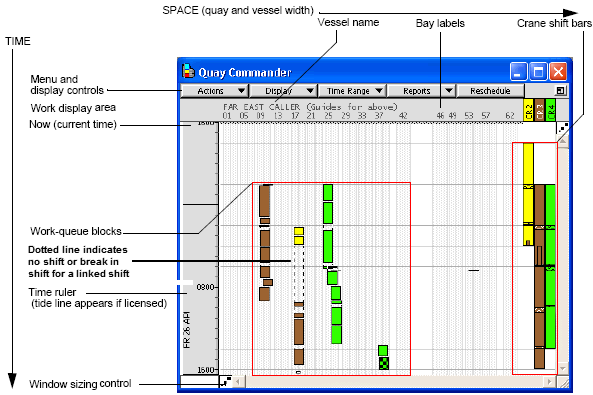Open the Actions dropdown menu
593x395 pixels.
[215, 91]
